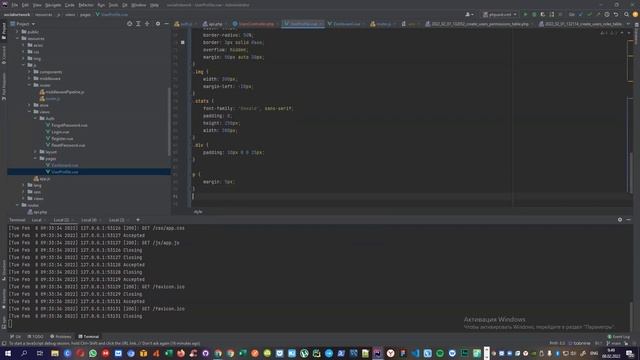This screenshot has height=360, width=640.
Task: Click the green Run icon
Action: pyautogui.click(x=525, y=14)
